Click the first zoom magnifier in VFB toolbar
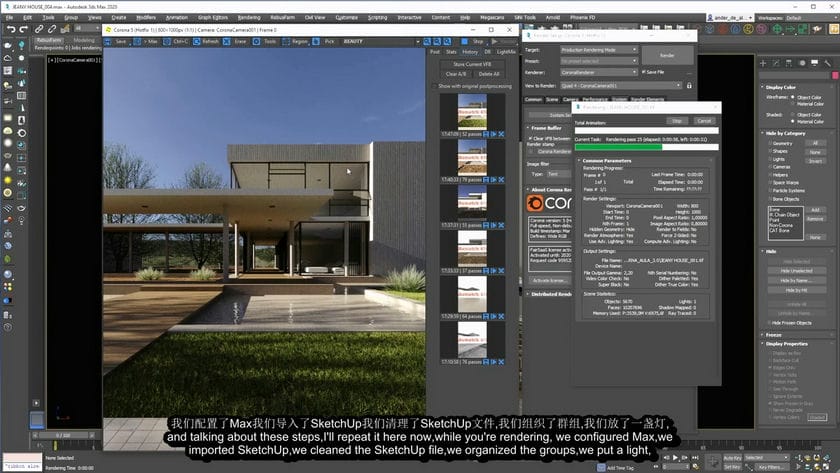This screenshot has height=473, width=840. [427, 41]
